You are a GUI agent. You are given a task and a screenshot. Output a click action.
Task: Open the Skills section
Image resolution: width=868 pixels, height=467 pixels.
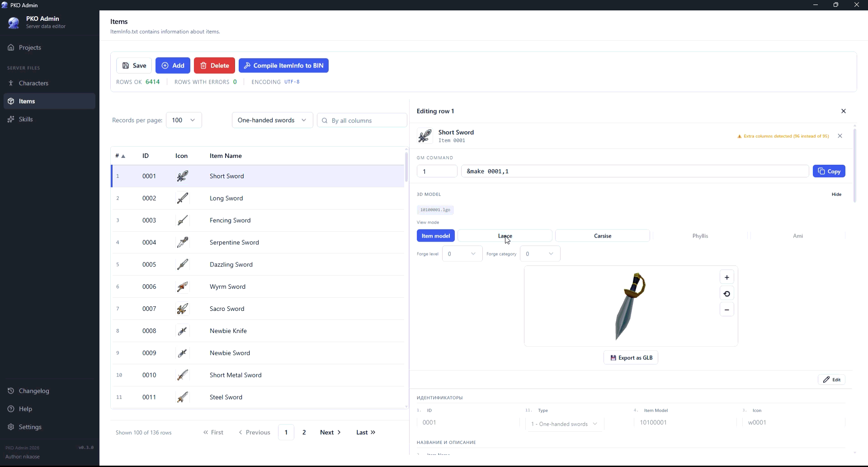tap(26, 119)
